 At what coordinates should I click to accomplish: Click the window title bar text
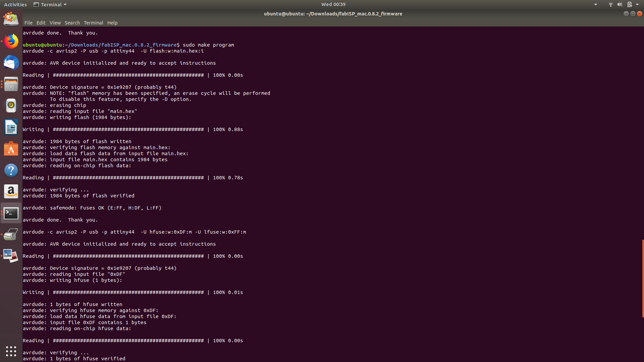[333, 14]
